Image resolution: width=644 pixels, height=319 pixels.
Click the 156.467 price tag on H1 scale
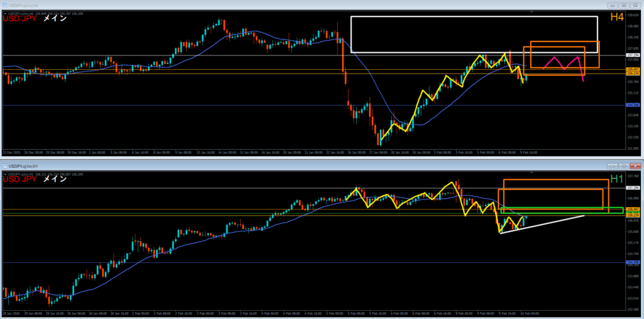(x=632, y=210)
